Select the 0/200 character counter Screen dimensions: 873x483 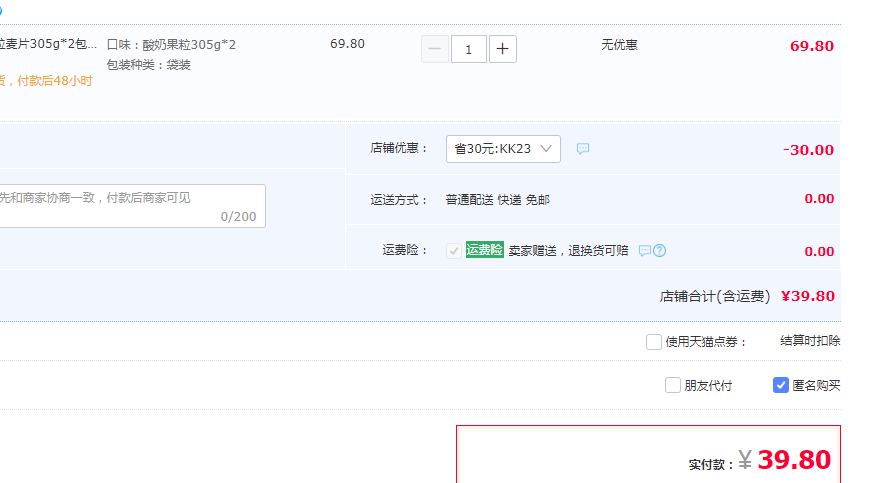(x=238, y=216)
